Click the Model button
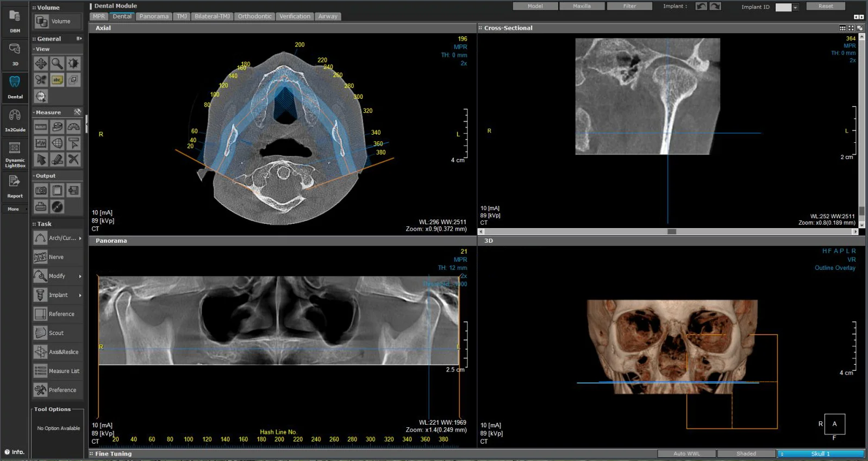Viewport: 868px width, 461px height. pyautogui.click(x=535, y=6)
